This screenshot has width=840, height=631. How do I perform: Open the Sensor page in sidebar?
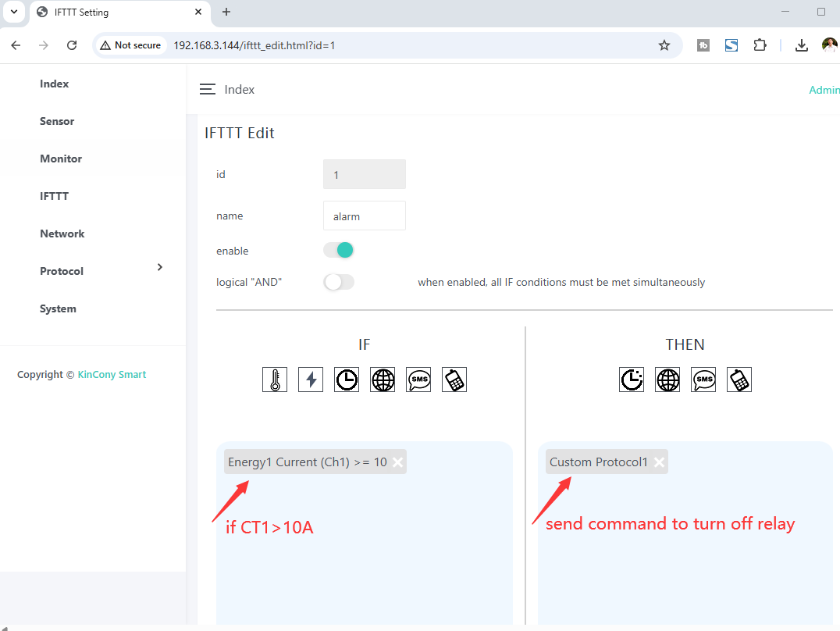tap(57, 121)
